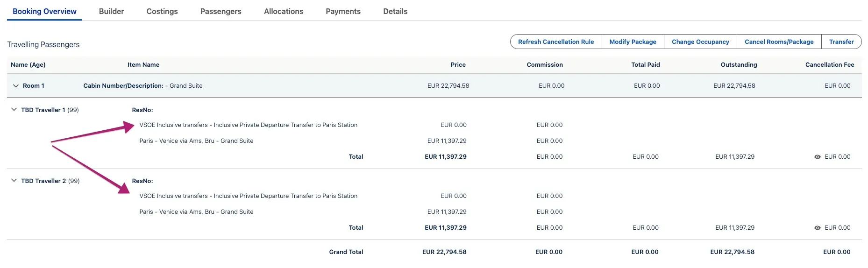Click eye icon in Traveller 2 cancellation fee
Image resolution: width=868 pixels, height=268 pixels.
click(817, 228)
